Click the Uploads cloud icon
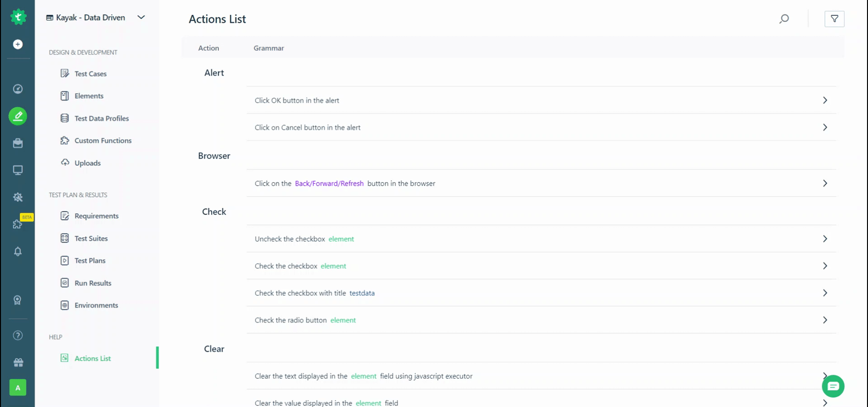The height and width of the screenshot is (407, 868). point(65,162)
